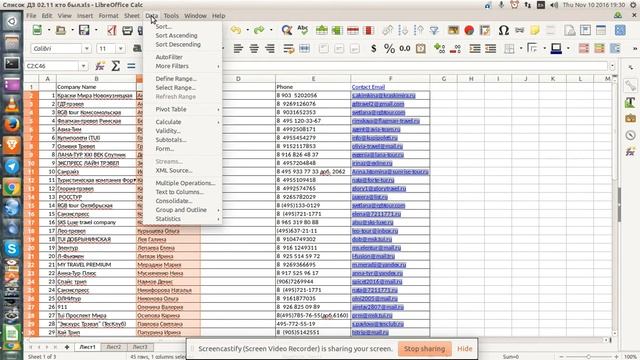Toggle Align Right formatting
The width and height of the screenshot is (640, 360).
[x=270, y=49]
